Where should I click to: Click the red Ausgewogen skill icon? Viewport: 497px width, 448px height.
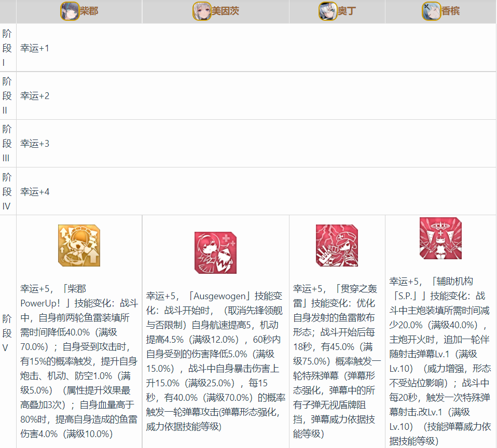click(215, 253)
